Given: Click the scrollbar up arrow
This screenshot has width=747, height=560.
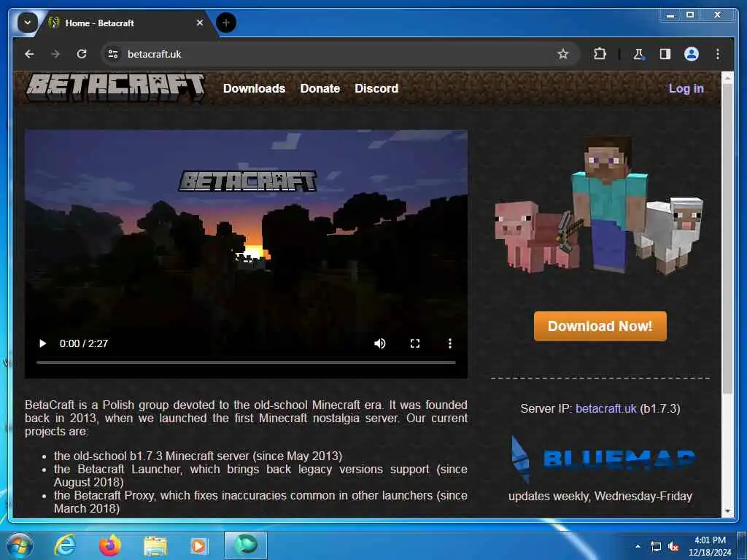Looking at the screenshot, I should [727, 77].
